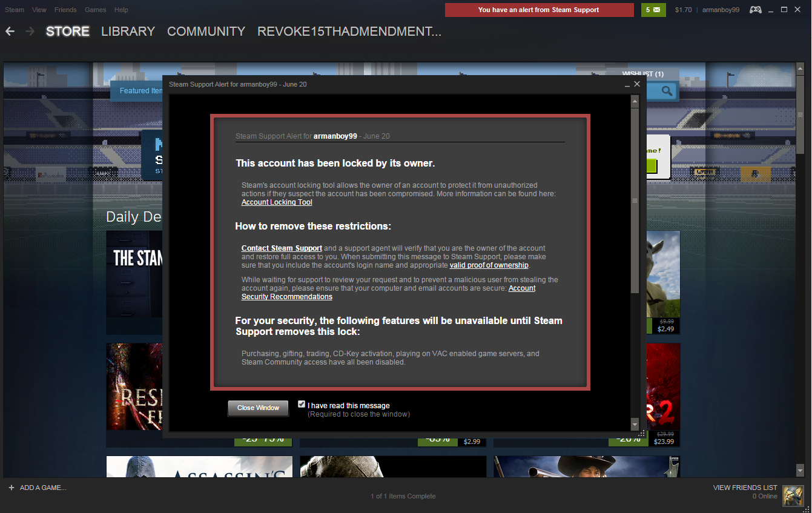Open the Steam menu

click(x=15, y=10)
